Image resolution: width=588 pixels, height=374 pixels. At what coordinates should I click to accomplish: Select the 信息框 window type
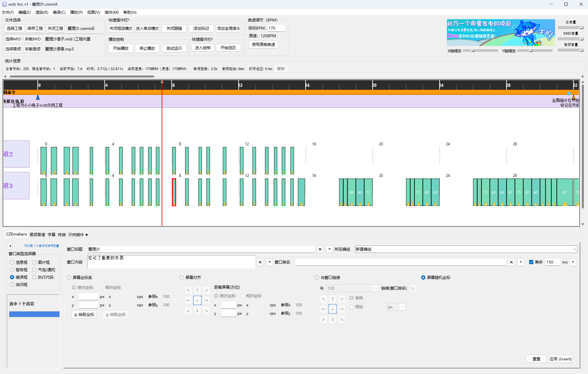coord(12,262)
